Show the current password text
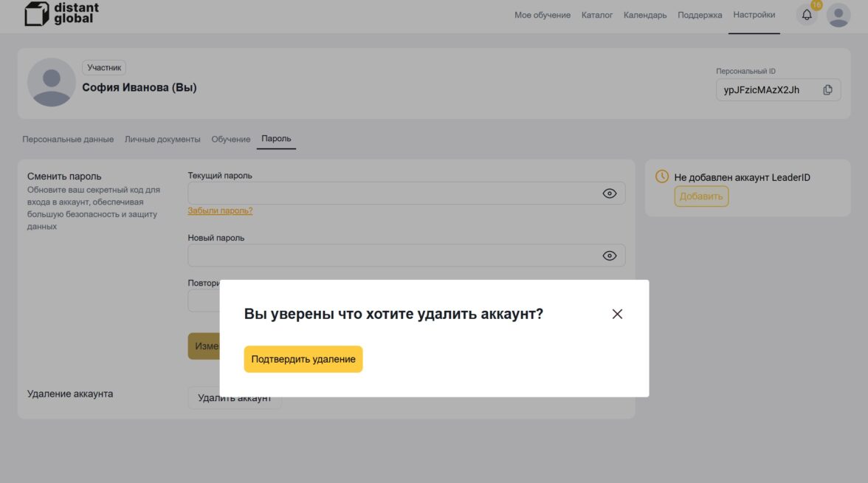This screenshot has width=868, height=483. pos(609,193)
